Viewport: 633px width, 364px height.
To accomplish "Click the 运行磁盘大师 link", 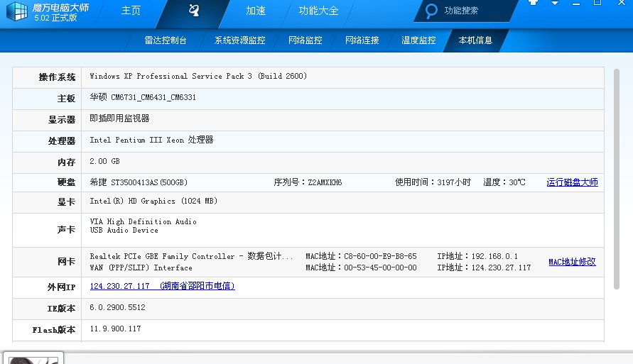I will pyautogui.click(x=572, y=182).
